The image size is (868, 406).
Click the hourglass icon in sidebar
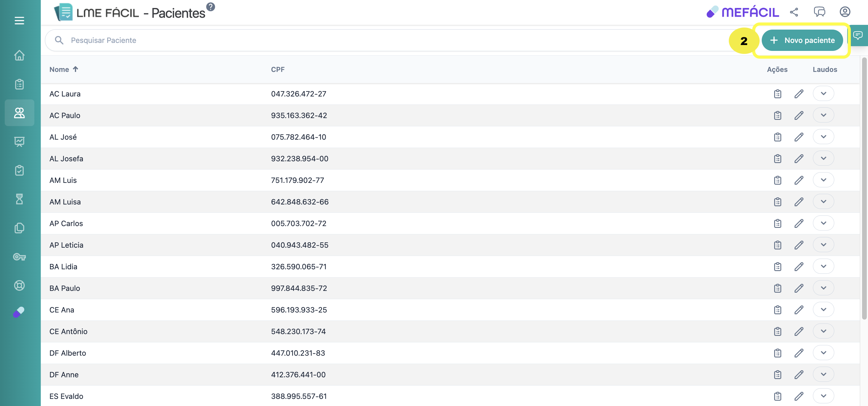19,199
